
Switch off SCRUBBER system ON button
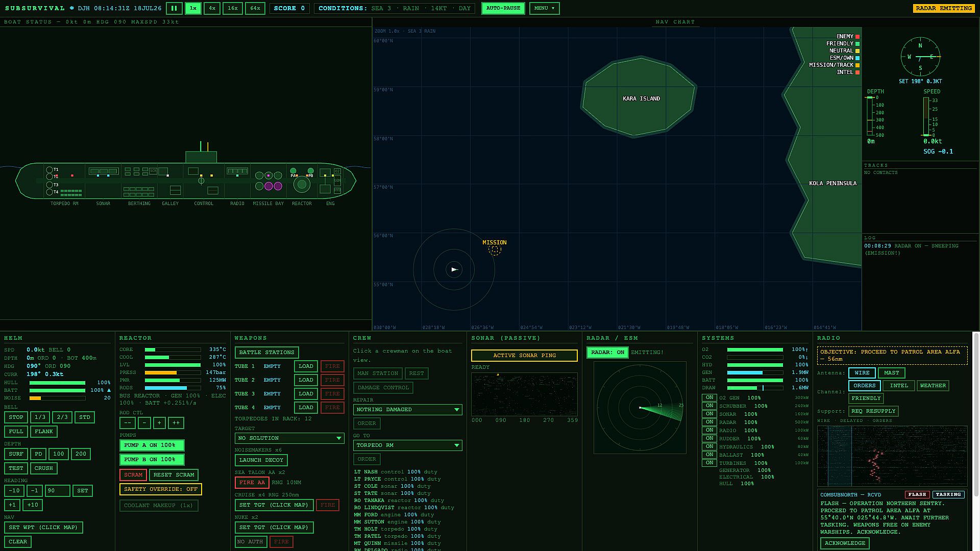point(709,406)
